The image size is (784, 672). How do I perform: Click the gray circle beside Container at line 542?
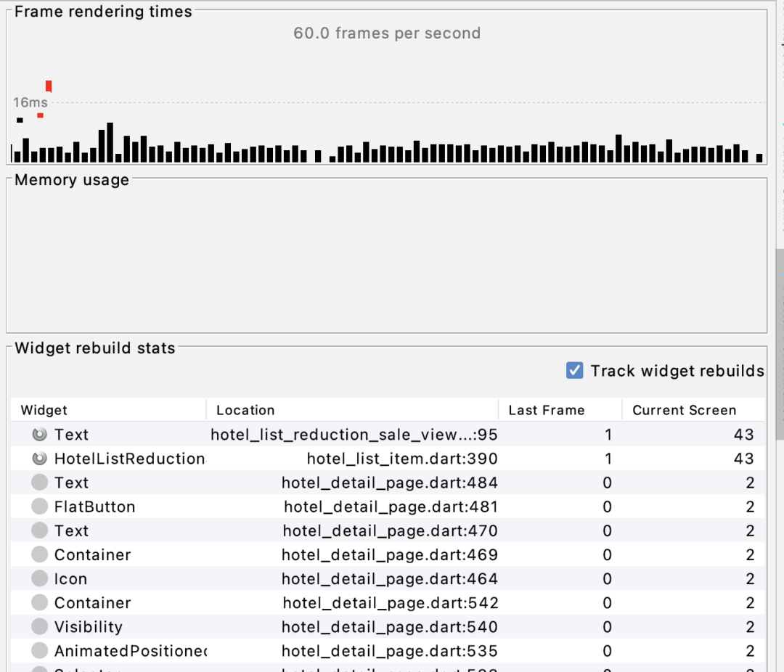(40, 603)
